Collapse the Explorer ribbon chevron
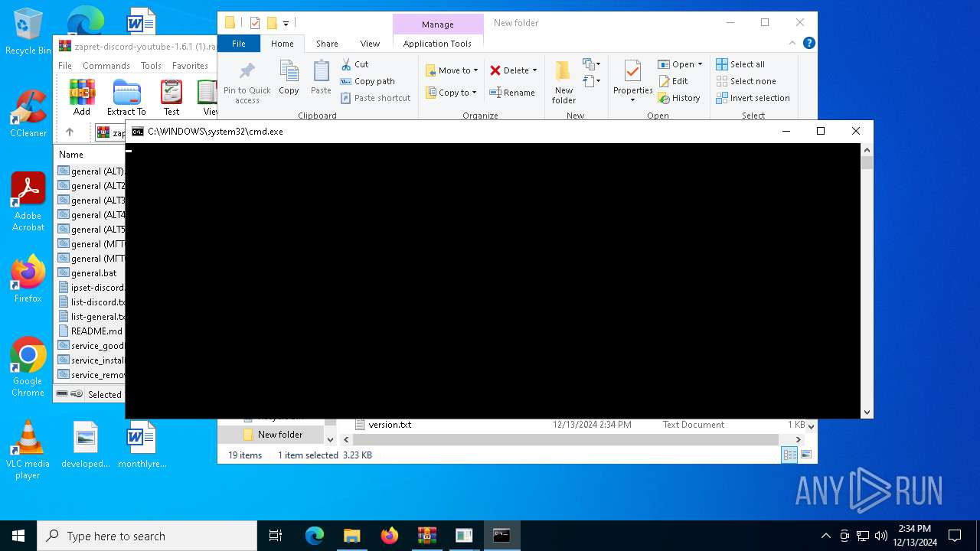Viewport: 980px width, 551px height. (x=794, y=44)
